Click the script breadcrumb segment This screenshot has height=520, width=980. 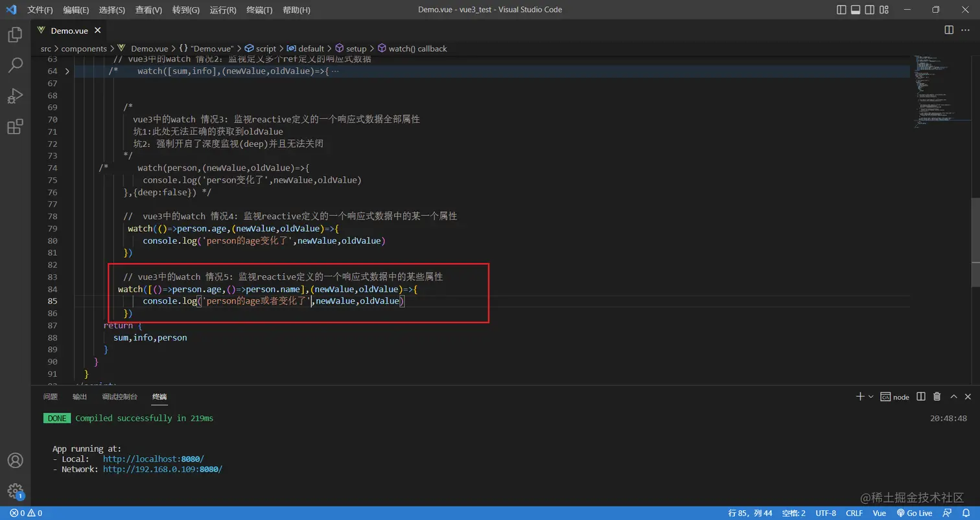(260, 49)
